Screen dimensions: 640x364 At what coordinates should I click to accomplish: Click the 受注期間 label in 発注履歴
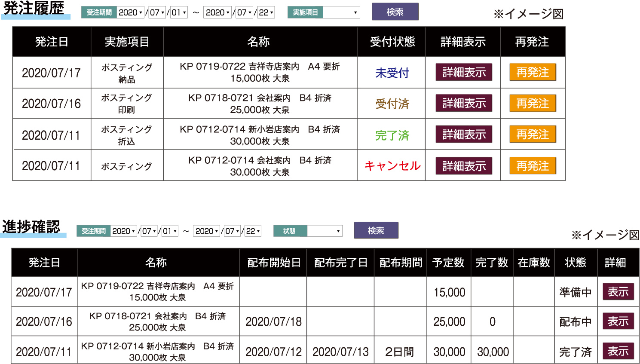[x=99, y=12]
